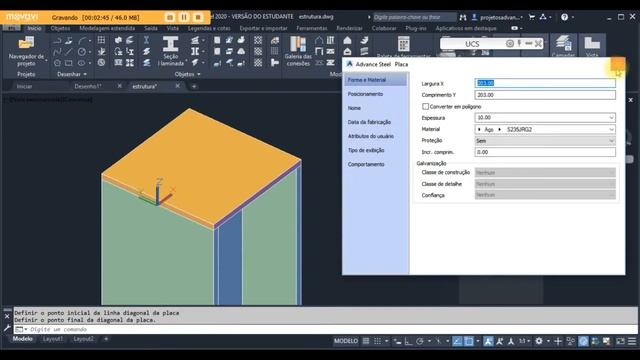Screen dimensions: 640x360
Task: Click the grid icon in the ribbon
Action: click(x=101, y=40)
